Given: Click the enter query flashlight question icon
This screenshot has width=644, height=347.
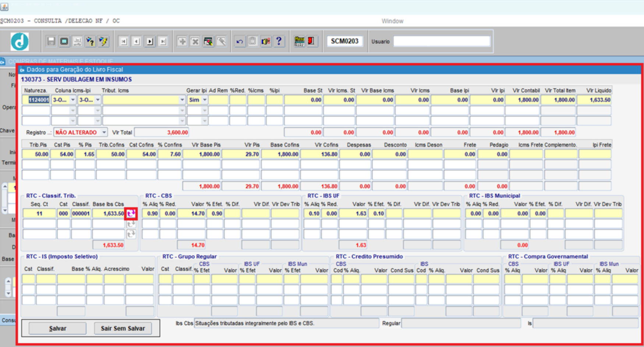Looking at the screenshot, I should click(x=90, y=41).
